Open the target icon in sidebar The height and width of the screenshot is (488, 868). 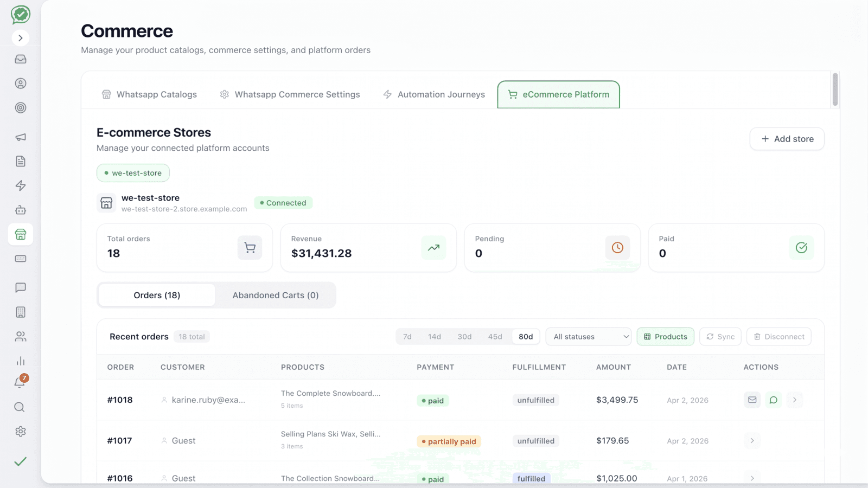coord(21,107)
